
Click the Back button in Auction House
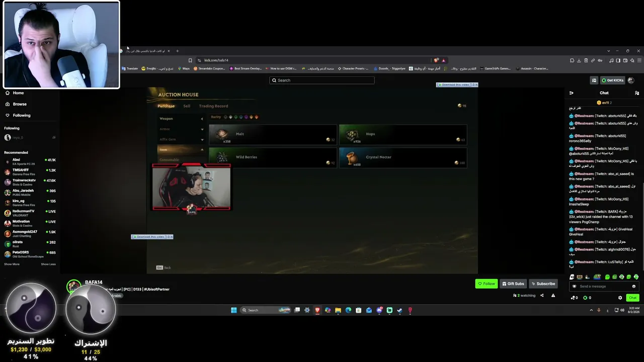point(164,267)
